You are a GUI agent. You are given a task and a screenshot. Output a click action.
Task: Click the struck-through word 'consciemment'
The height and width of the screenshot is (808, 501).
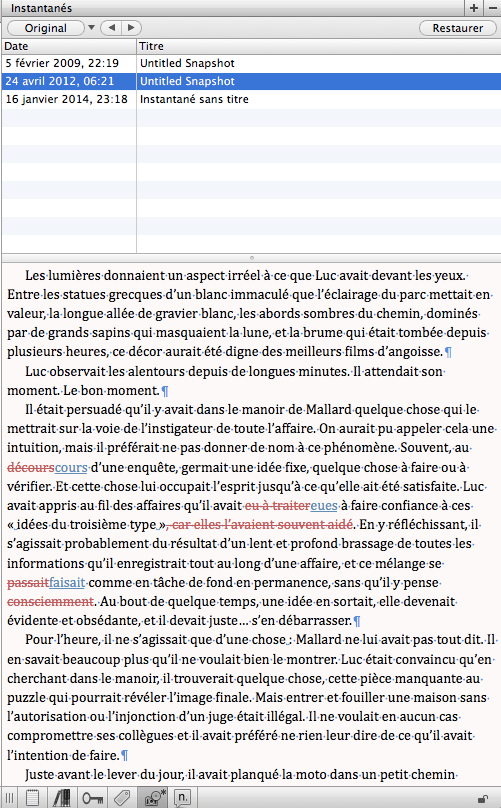pyautogui.click(x=51, y=601)
